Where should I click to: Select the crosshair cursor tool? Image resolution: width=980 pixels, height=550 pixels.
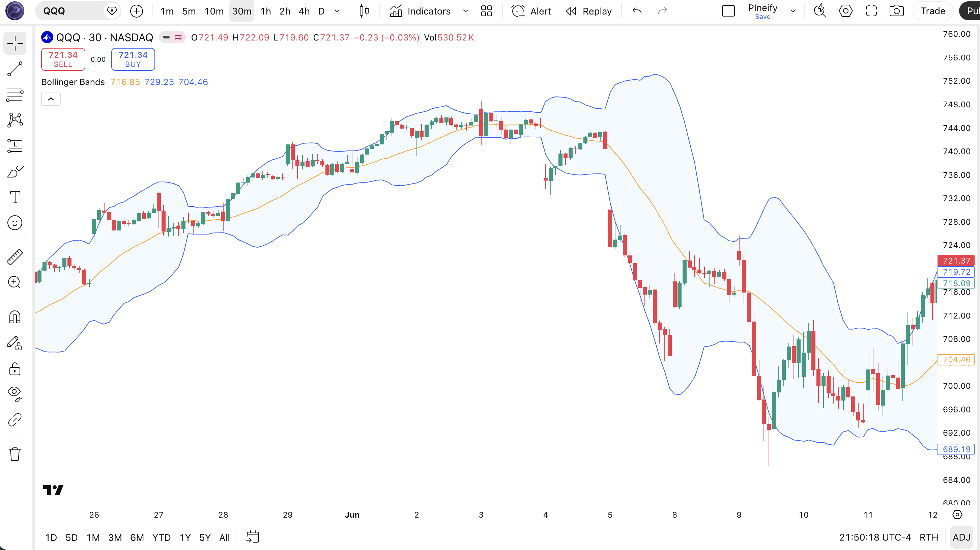click(15, 43)
